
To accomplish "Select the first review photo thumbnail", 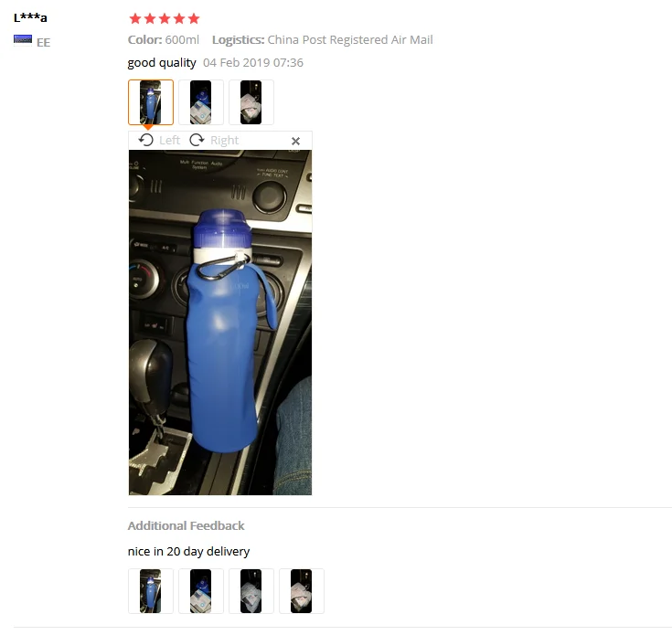I will tap(151, 102).
